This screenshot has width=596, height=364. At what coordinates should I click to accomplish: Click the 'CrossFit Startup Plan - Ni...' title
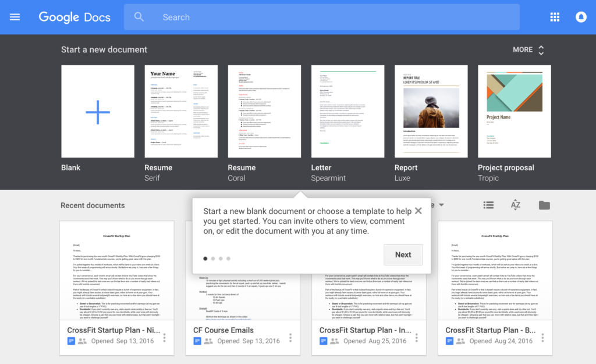point(113,330)
